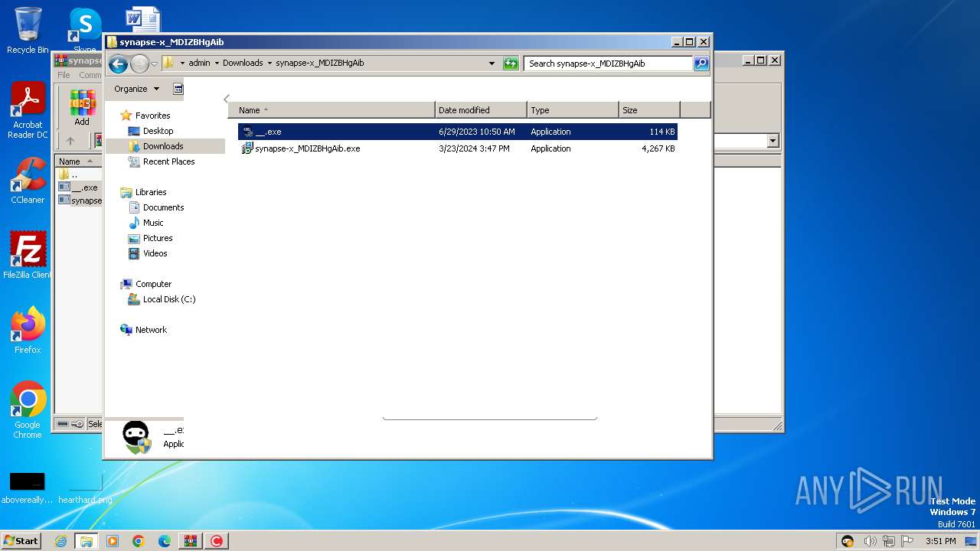Click the synapse-x_MDIZBHgAib.exe installer icon
The width and height of the screenshot is (980, 551).
click(x=247, y=148)
